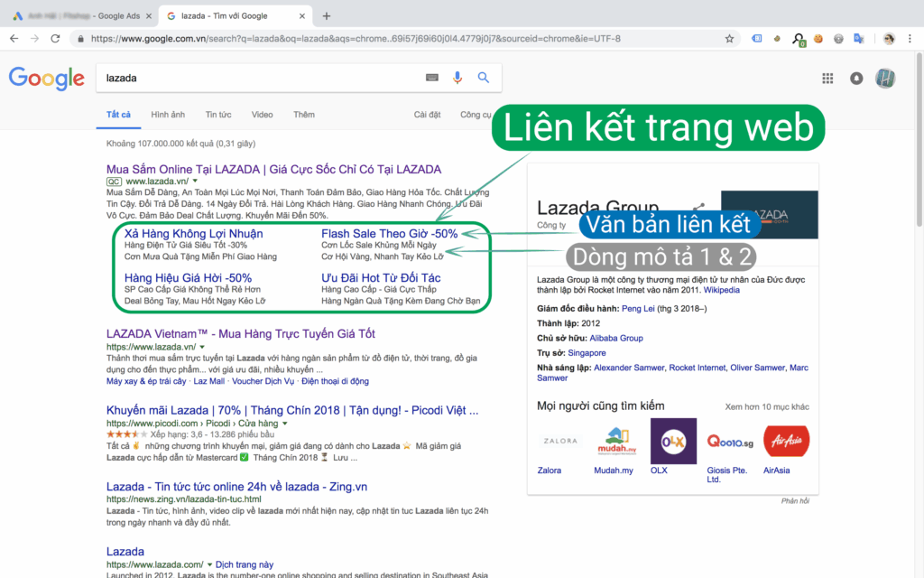Open the on-screen keyboard icon in search box
Viewport: 924px width, 578px height.
[432, 78]
